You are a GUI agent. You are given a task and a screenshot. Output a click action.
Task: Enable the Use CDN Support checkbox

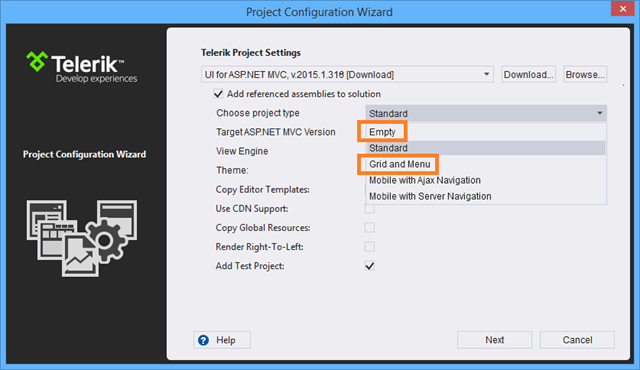(x=370, y=208)
